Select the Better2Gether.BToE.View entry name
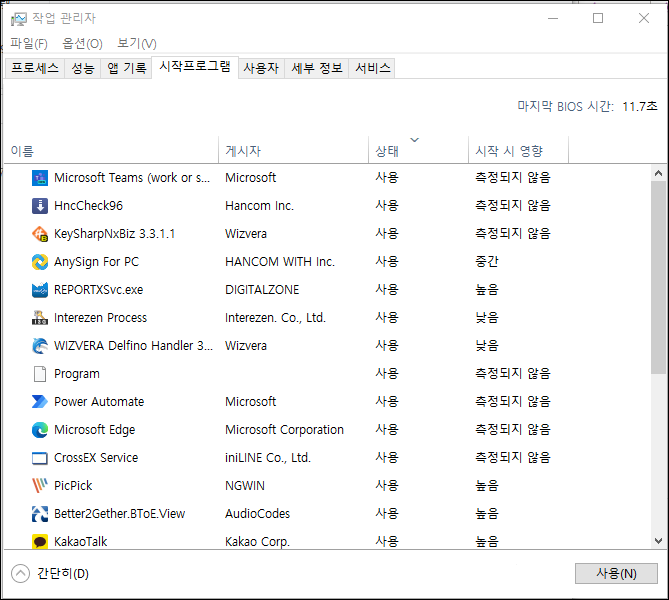The height and width of the screenshot is (600, 669). [x=119, y=514]
